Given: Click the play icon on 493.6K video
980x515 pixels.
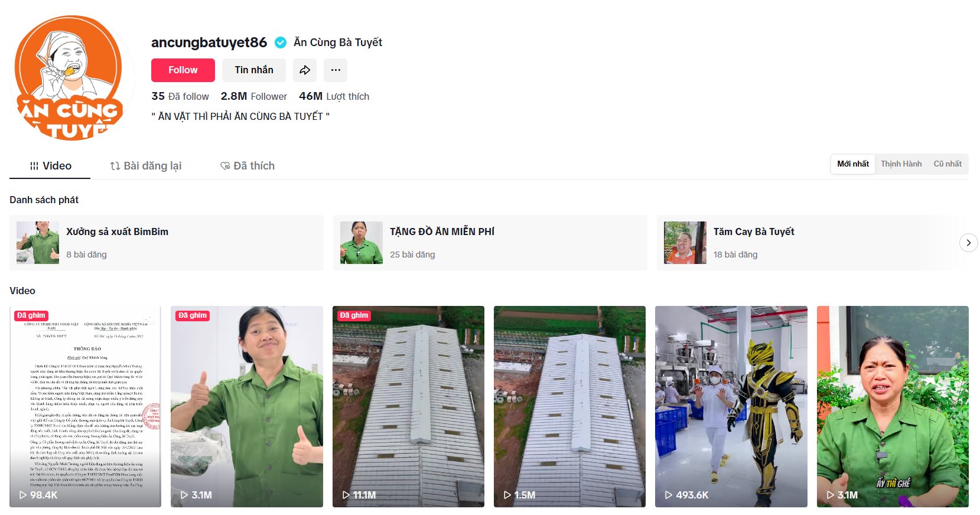Looking at the screenshot, I should tap(669, 495).
